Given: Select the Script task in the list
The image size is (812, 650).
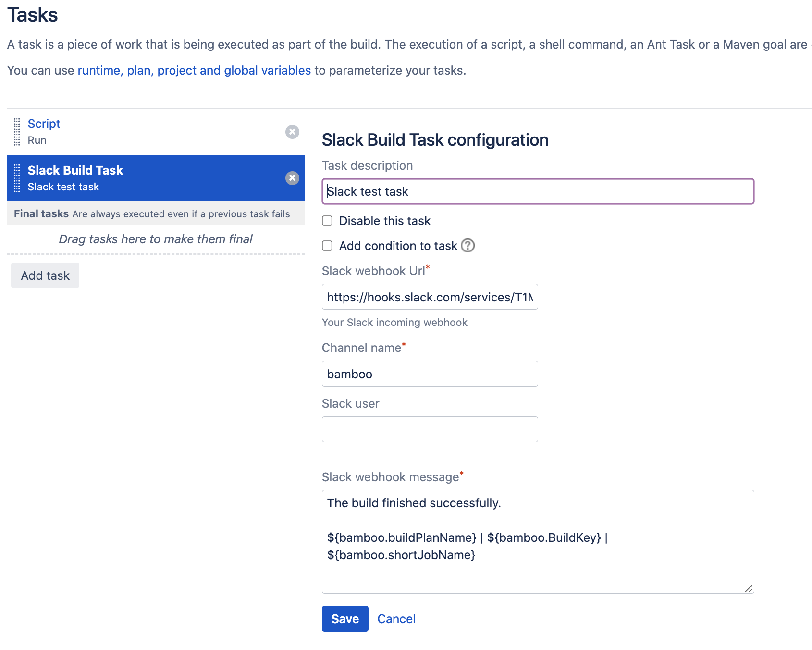Looking at the screenshot, I should coord(44,124).
